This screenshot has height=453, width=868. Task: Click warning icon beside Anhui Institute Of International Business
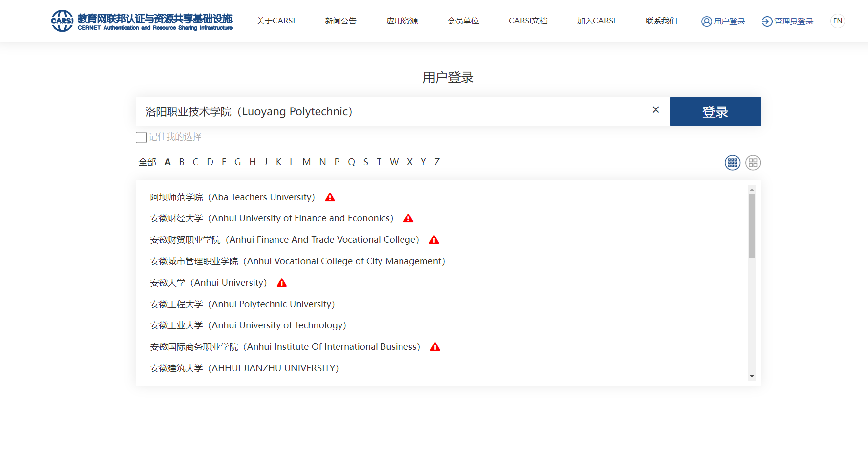click(435, 347)
